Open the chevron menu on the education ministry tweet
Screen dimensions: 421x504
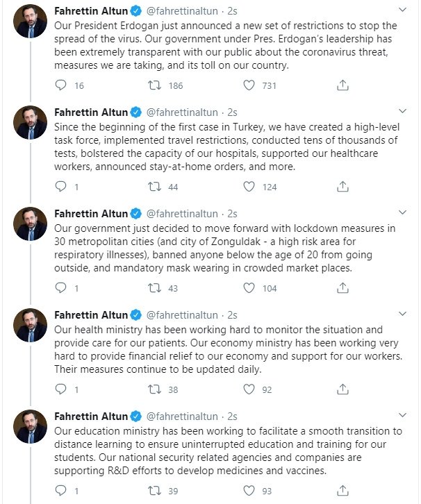point(402,415)
